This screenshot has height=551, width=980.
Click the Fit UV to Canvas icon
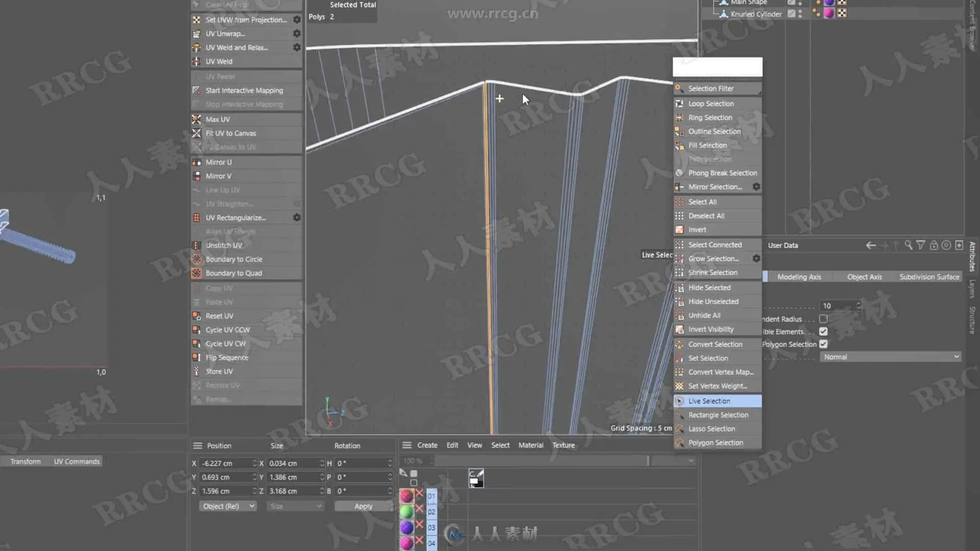coord(197,133)
